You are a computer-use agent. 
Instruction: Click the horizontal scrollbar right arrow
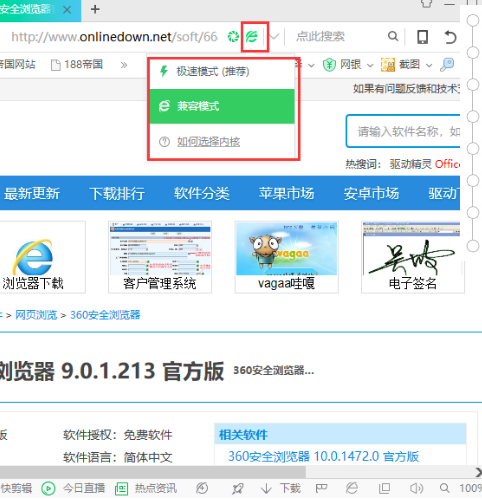pos(478,472)
